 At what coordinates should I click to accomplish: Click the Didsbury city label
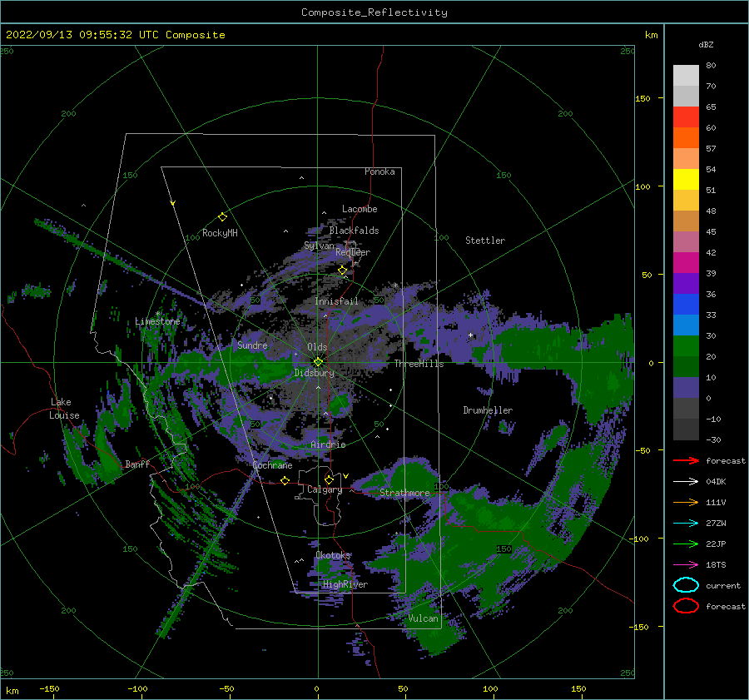315,373
